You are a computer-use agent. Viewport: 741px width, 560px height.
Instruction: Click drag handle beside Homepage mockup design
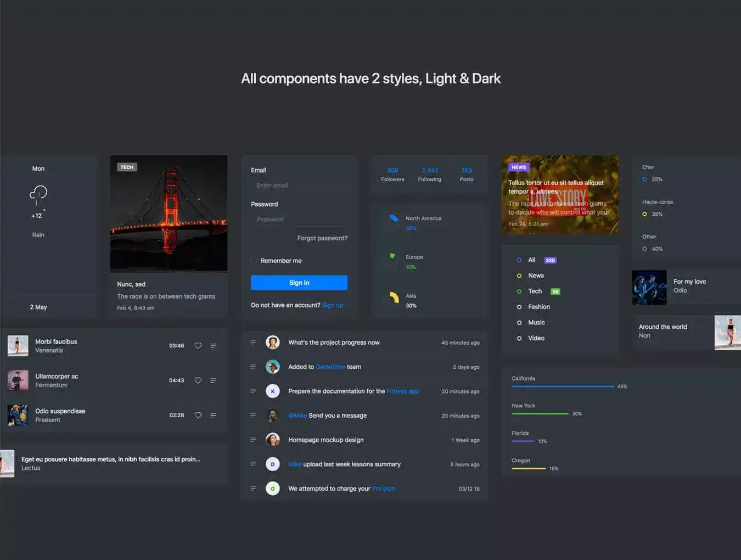[253, 440]
